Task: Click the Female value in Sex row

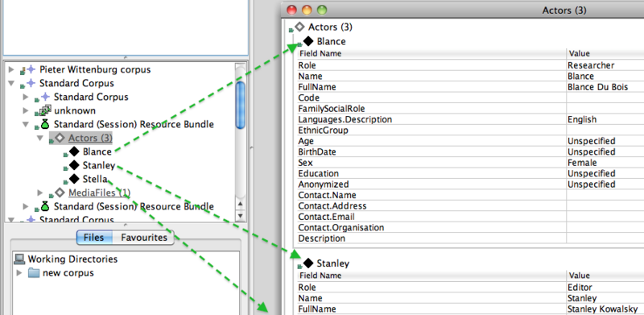Action: tap(582, 163)
